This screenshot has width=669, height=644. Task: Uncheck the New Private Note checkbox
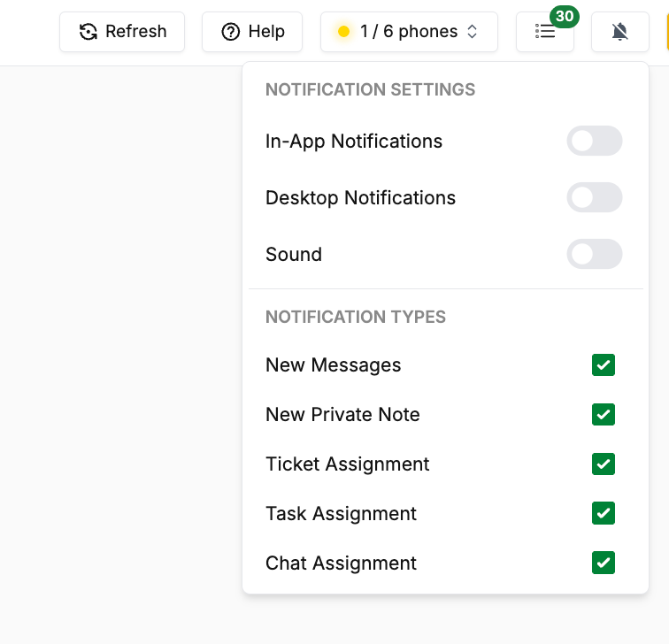point(604,415)
